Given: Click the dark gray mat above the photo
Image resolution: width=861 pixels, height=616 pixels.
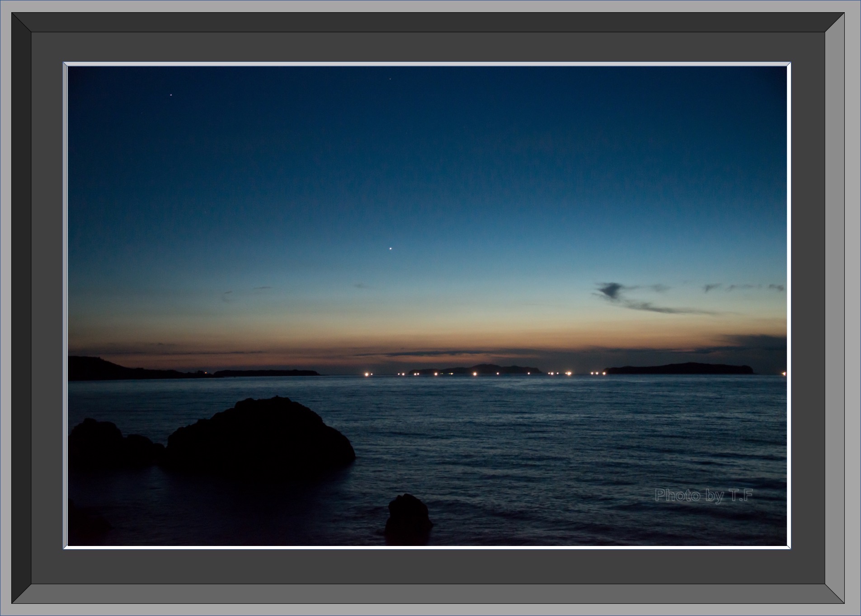Looking at the screenshot, I should 429,47.
